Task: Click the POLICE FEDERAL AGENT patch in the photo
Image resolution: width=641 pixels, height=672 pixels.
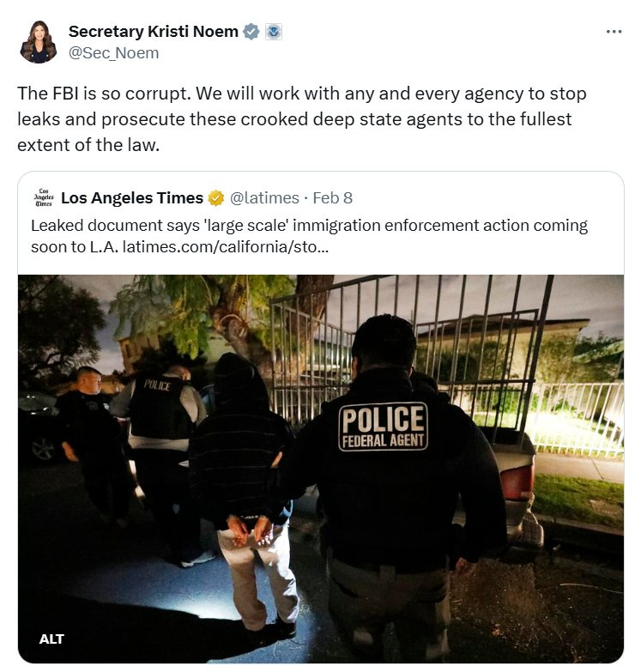Action: click(383, 427)
